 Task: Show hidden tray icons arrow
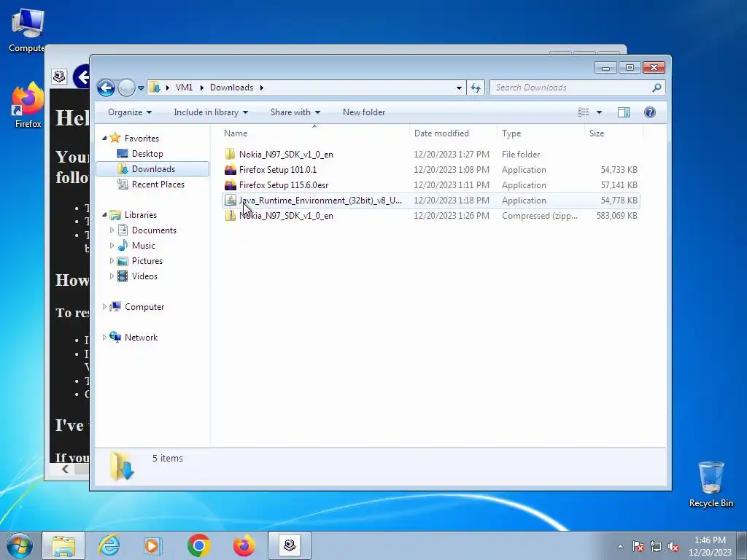tap(620, 546)
